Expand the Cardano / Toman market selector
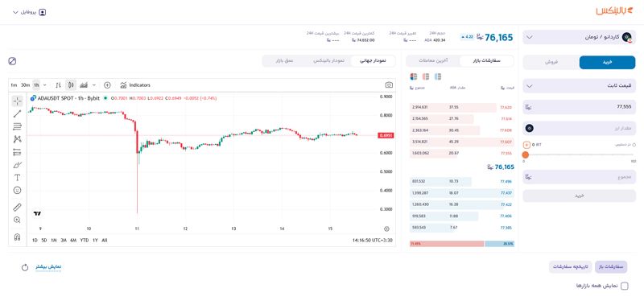 point(579,37)
